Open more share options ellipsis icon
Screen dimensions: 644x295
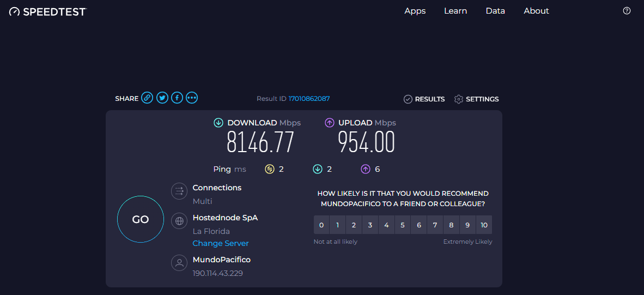(x=191, y=98)
